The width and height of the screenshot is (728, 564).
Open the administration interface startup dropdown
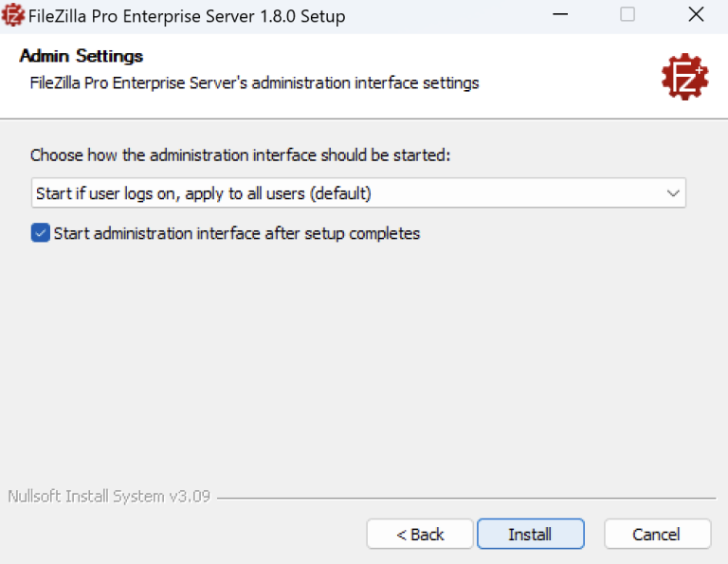[358, 192]
